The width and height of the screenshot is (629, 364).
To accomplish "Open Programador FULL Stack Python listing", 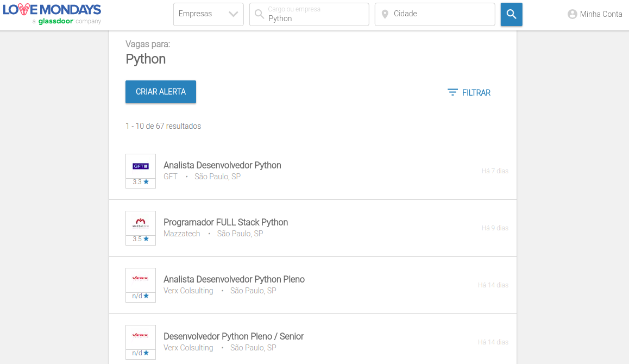I will pos(225,222).
